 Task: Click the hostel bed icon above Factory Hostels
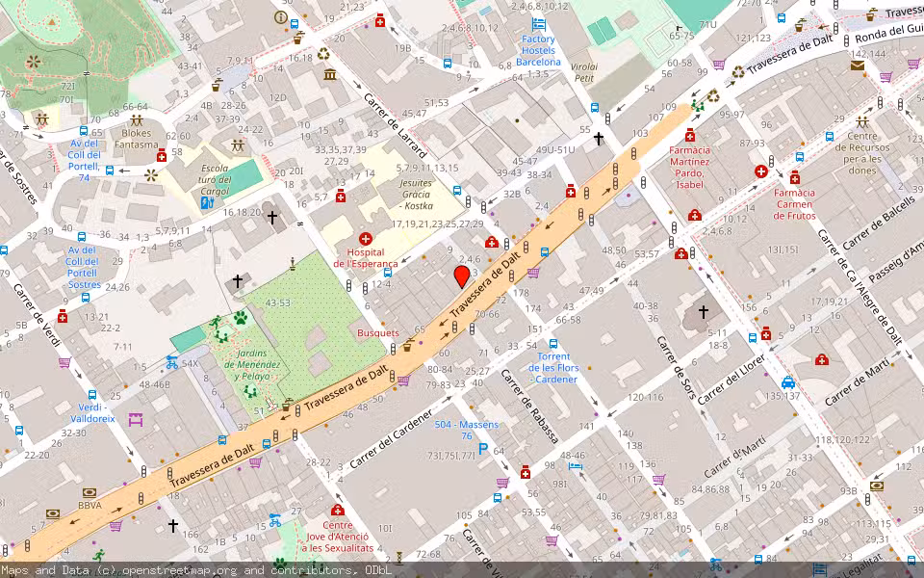coord(539,25)
